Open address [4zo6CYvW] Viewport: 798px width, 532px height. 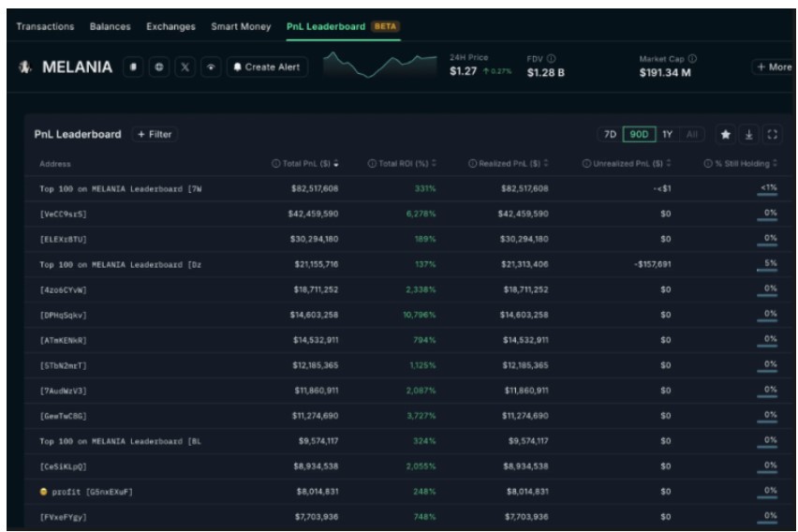click(63, 290)
